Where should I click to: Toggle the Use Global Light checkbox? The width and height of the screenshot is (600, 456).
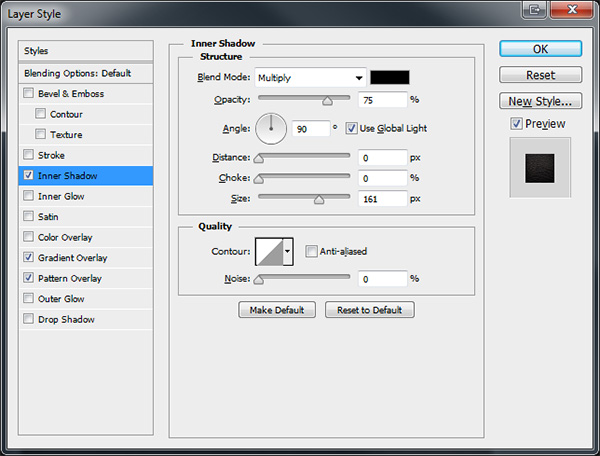pos(351,128)
